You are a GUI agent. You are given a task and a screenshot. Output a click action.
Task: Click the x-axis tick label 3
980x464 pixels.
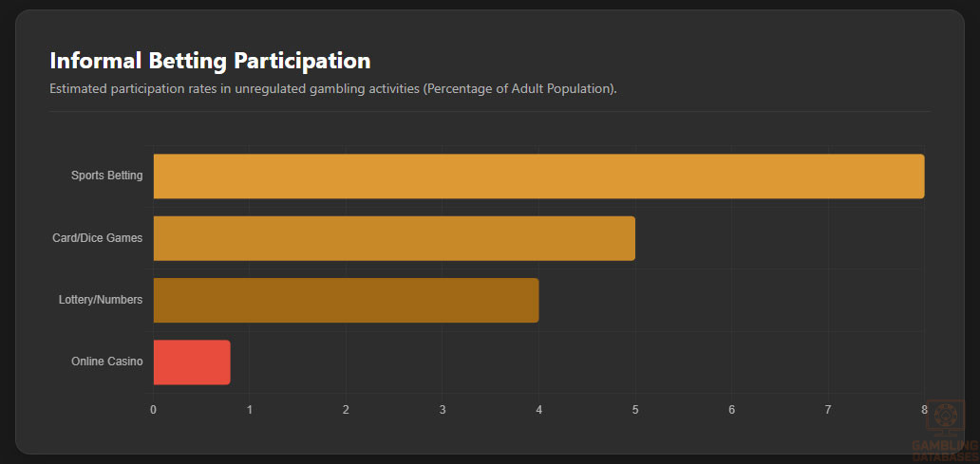(443, 410)
